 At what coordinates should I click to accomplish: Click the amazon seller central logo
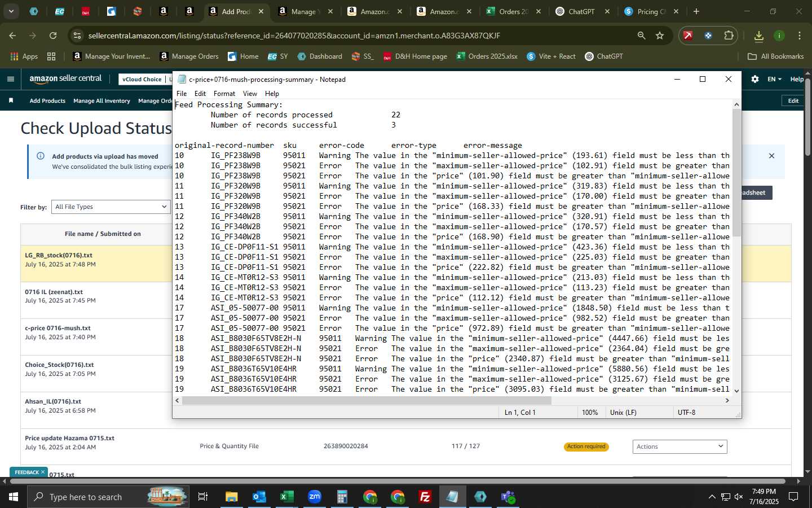point(65,79)
